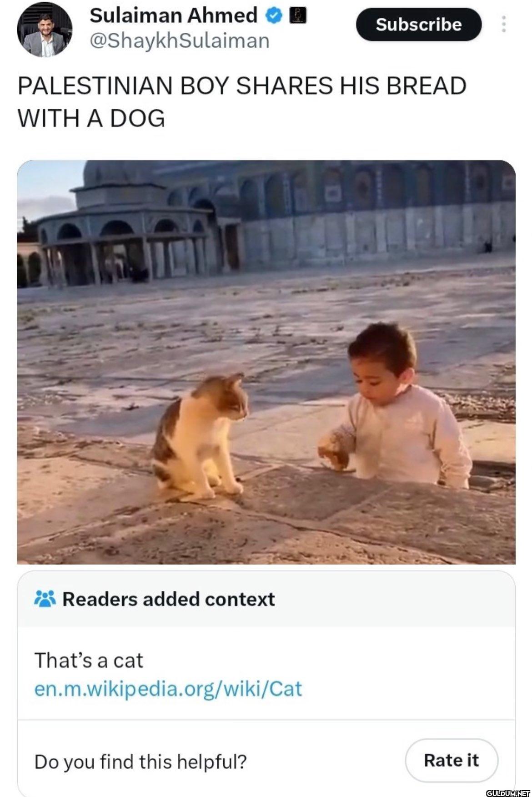This screenshot has height=797, width=532.
Task: Open Sulaiman Ahmed's profile avatar
Action: [45, 30]
